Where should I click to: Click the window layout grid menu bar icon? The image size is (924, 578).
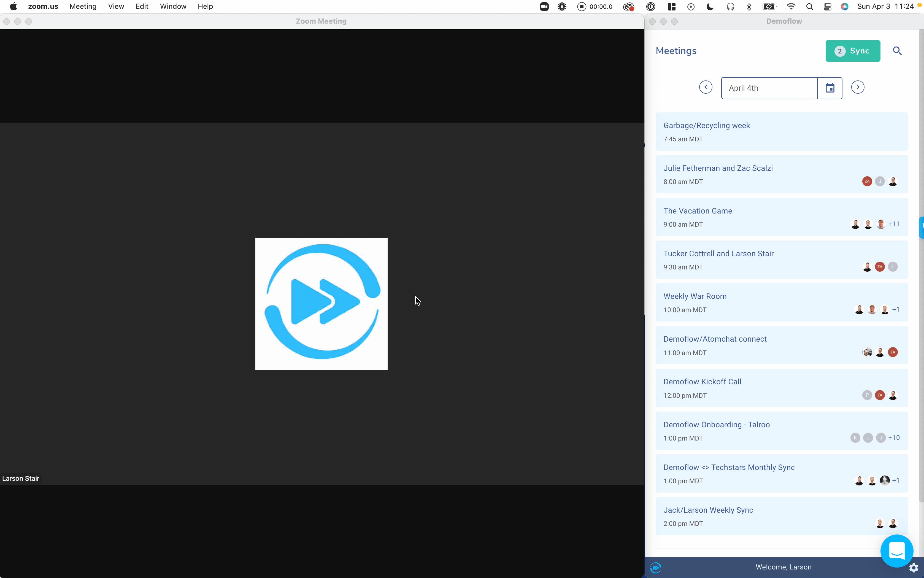(671, 7)
